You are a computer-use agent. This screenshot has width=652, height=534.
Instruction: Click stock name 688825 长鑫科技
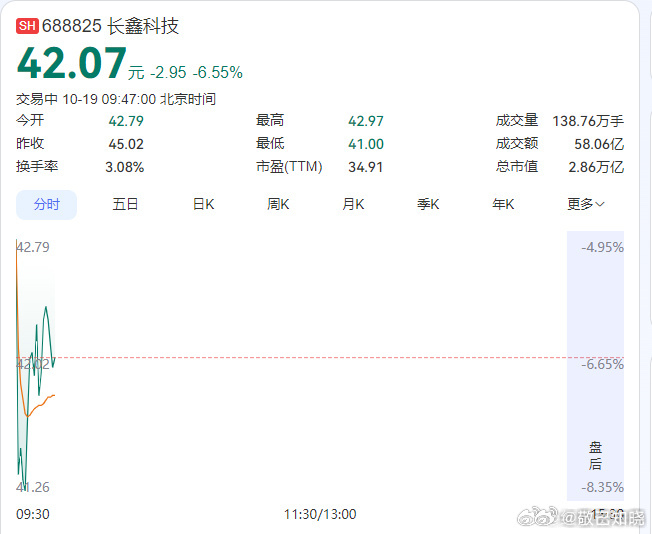coord(111,26)
